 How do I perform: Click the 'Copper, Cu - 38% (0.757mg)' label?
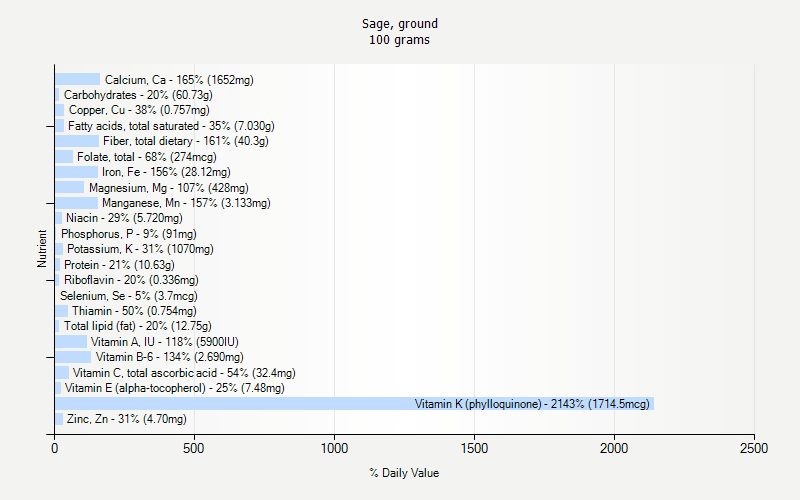click(x=139, y=110)
